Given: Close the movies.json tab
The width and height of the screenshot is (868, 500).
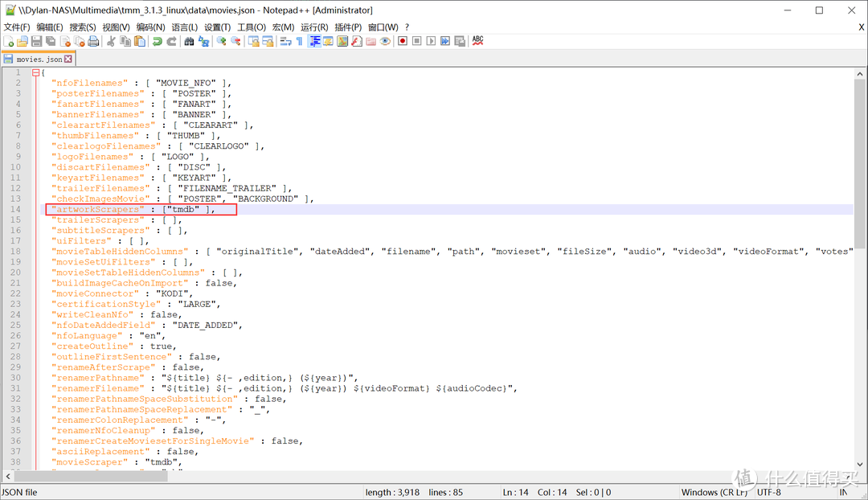Looking at the screenshot, I should [68, 59].
